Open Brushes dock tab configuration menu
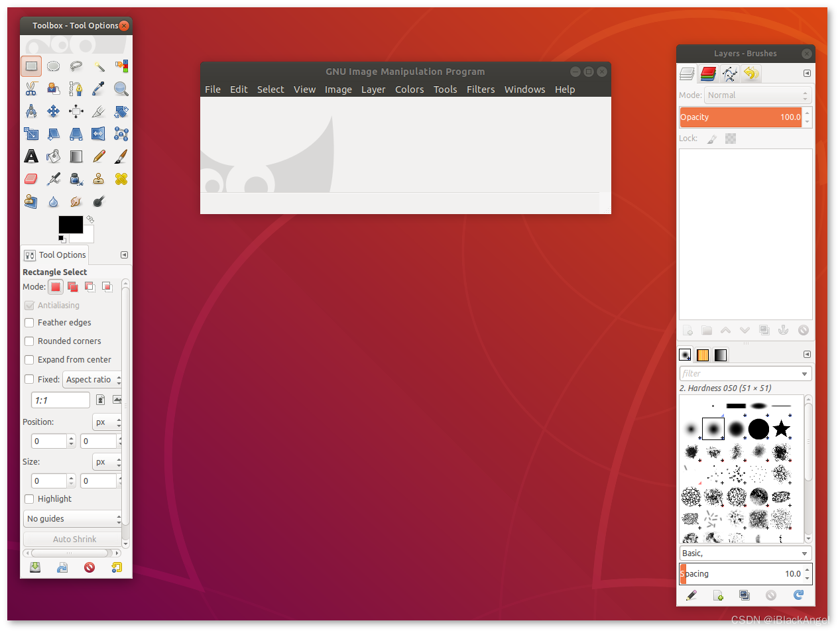 [807, 355]
